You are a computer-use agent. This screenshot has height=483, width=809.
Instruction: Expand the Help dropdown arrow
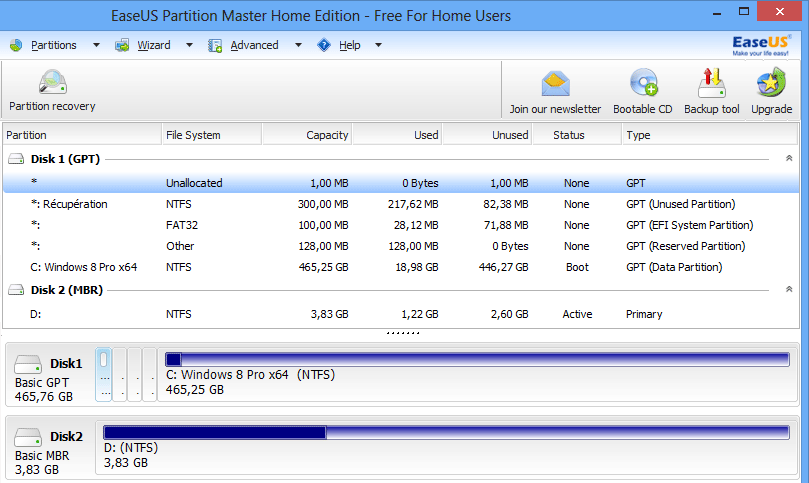coord(378,45)
